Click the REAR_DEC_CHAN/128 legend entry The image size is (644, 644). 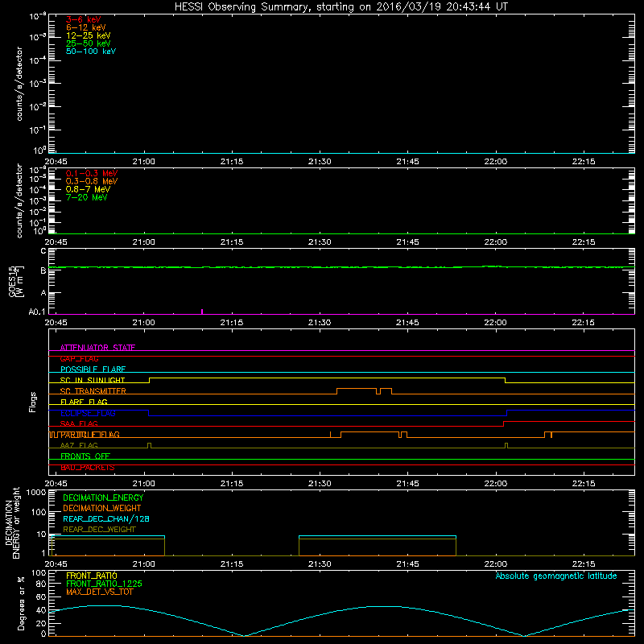click(106, 518)
